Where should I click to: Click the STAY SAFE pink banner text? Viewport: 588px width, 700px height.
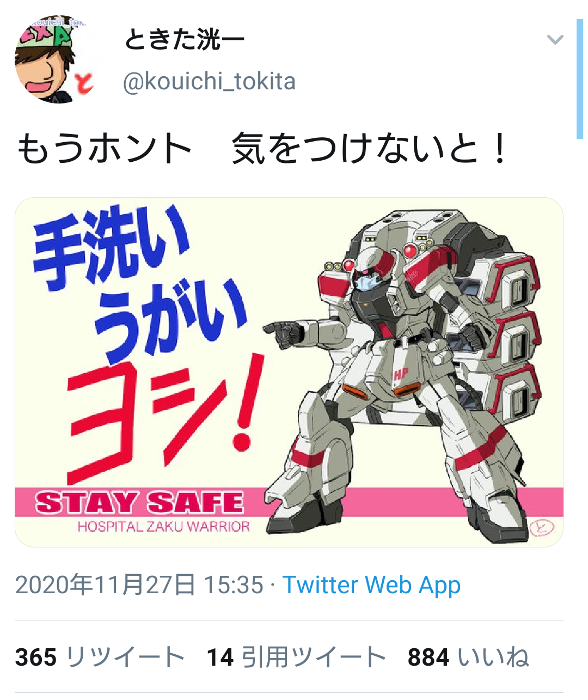pos(139,502)
